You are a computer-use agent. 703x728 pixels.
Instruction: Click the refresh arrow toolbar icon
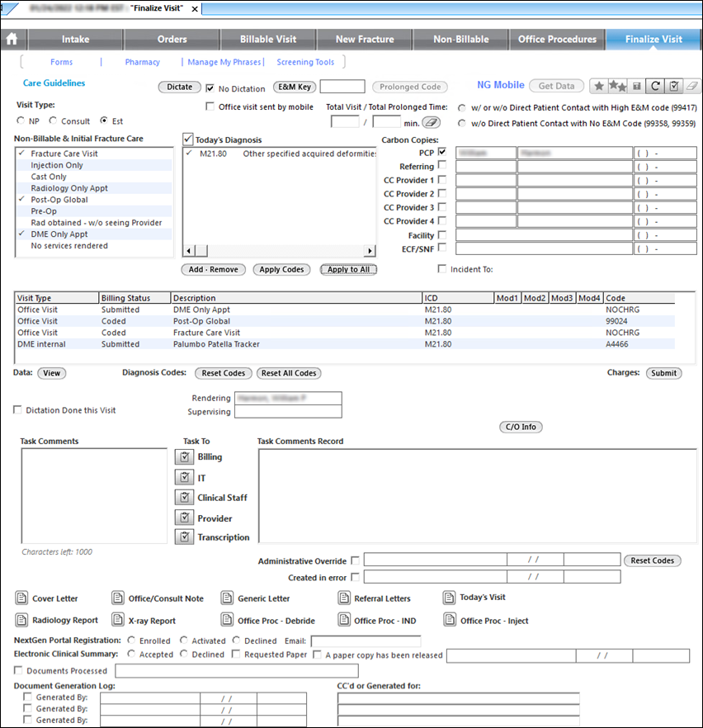pyautogui.click(x=655, y=86)
